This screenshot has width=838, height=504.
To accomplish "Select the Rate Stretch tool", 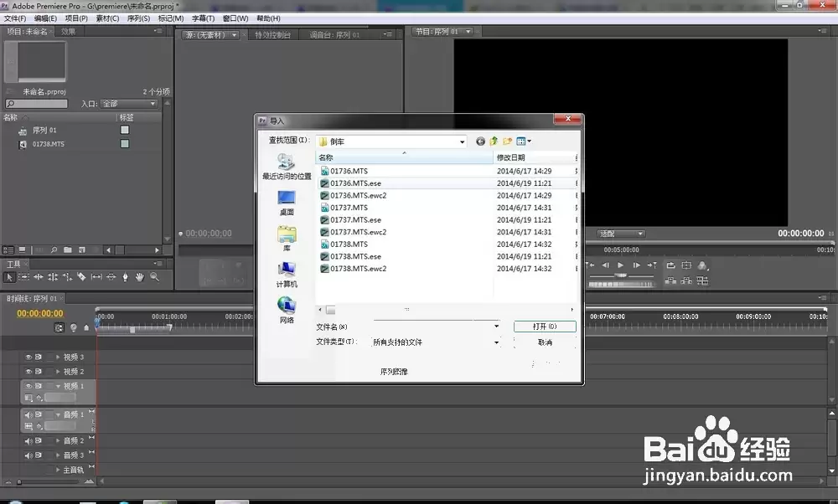I will 67,277.
